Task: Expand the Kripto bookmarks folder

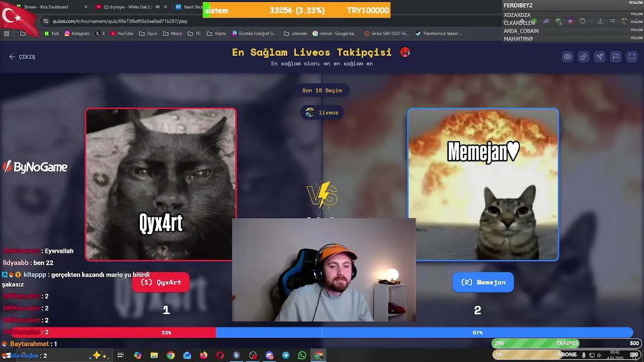Action: (x=216, y=34)
